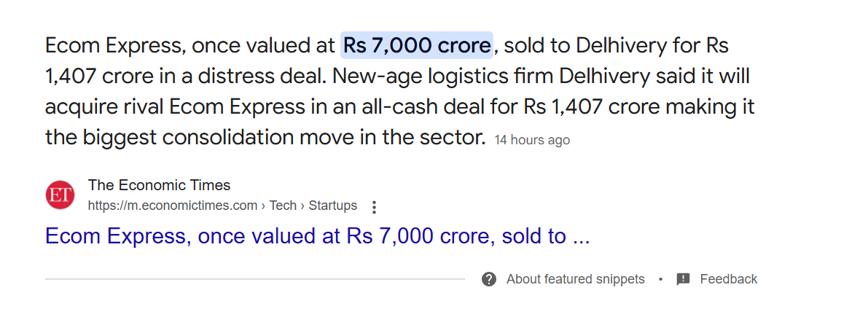The image size is (868, 309).
Task: Click the red ET Economic Times logo
Action: [x=60, y=195]
